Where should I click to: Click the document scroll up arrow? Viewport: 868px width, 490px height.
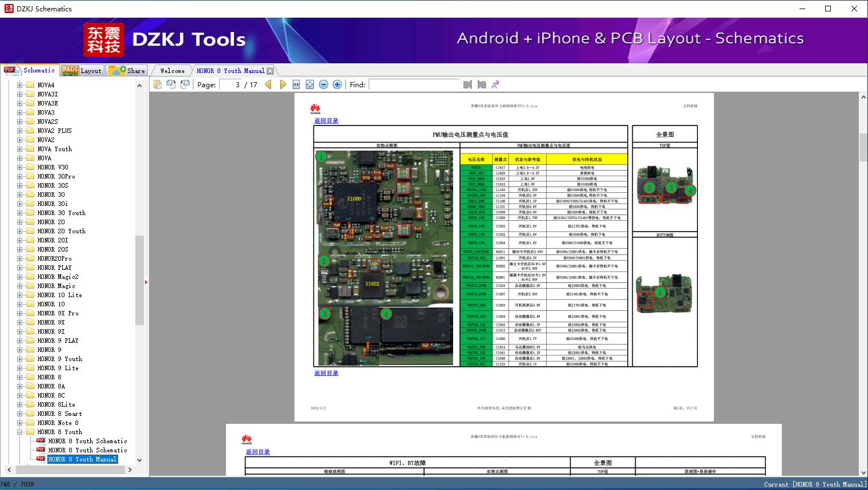click(863, 98)
